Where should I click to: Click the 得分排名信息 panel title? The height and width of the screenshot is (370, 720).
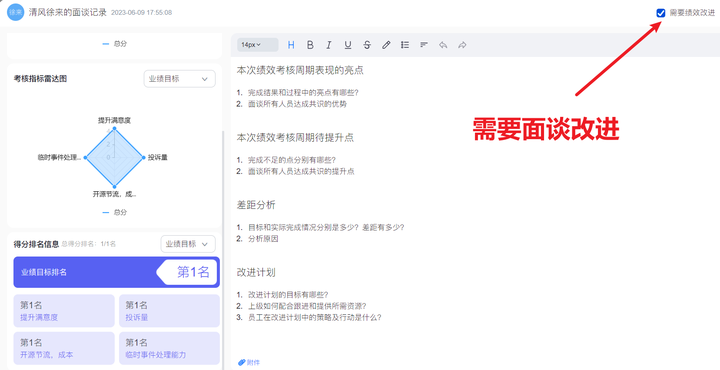point(36,244)
